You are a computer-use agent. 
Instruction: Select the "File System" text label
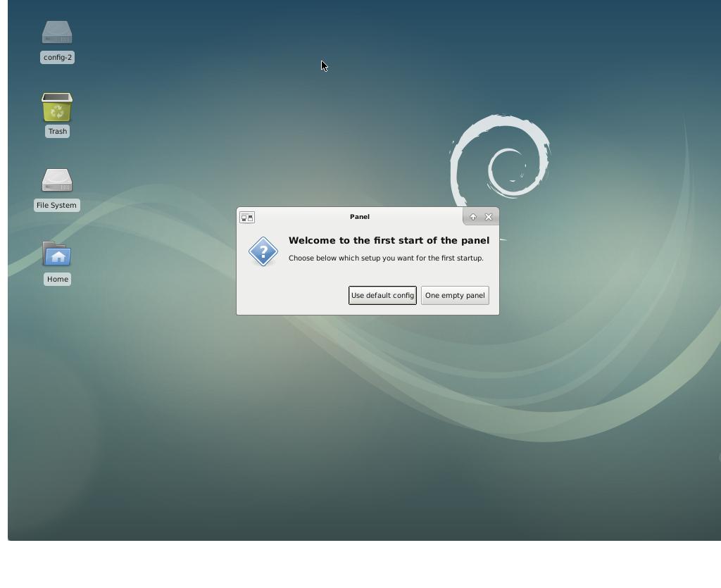56,206
